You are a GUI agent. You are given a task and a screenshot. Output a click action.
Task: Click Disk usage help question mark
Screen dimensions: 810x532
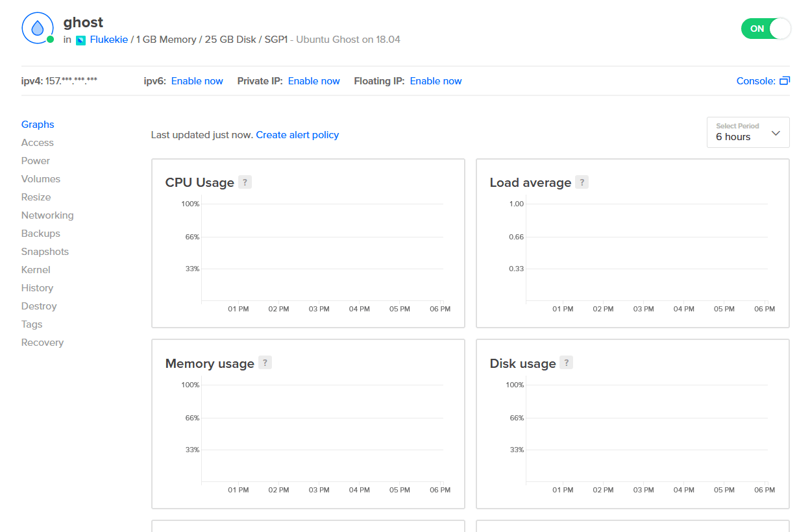(x=567, y=363)
